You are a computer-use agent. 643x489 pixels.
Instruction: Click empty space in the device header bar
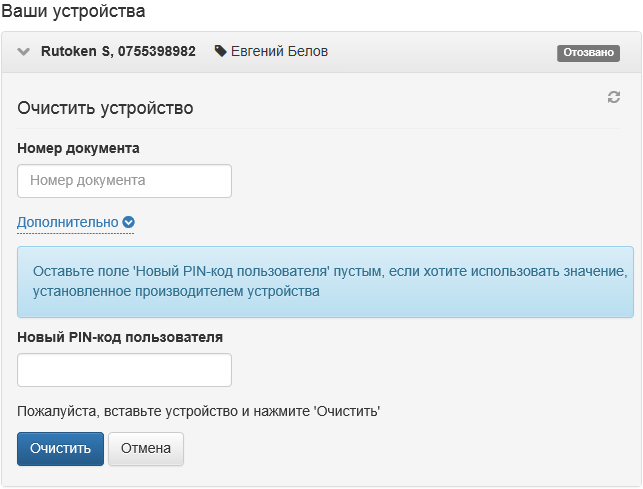[x=440, y=52]
